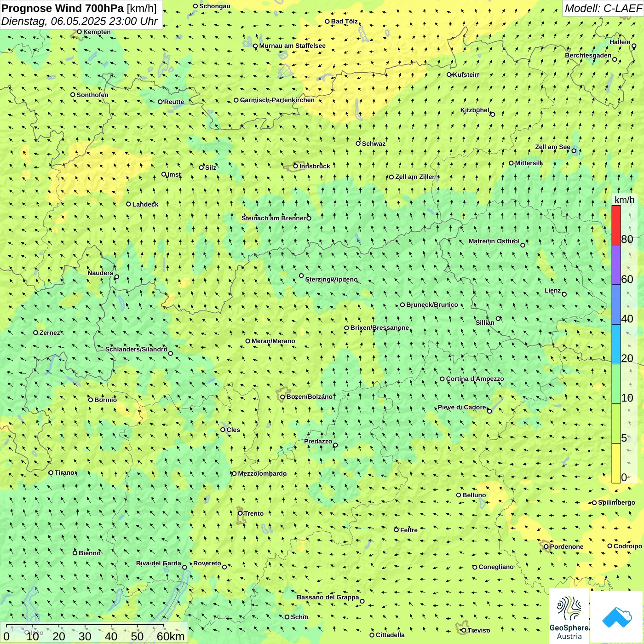Click the km/h legend unit label
The width and height of the screenshot is (644, 644).
click(624, 200)
